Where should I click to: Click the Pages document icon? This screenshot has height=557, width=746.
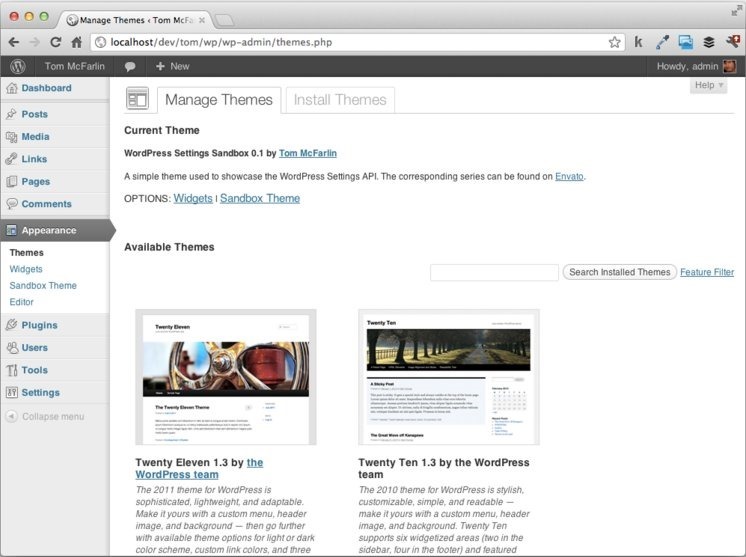[x=11, y=181]
